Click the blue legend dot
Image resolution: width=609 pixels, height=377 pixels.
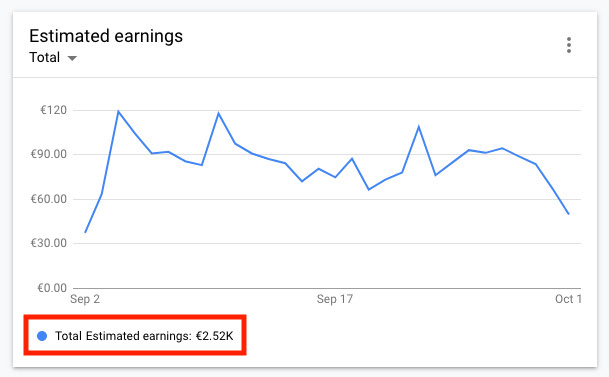click(42, 336)
